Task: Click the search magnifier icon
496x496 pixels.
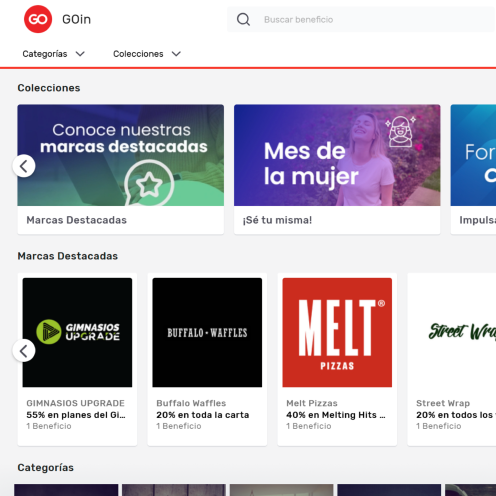Action: tap(243, 19)
